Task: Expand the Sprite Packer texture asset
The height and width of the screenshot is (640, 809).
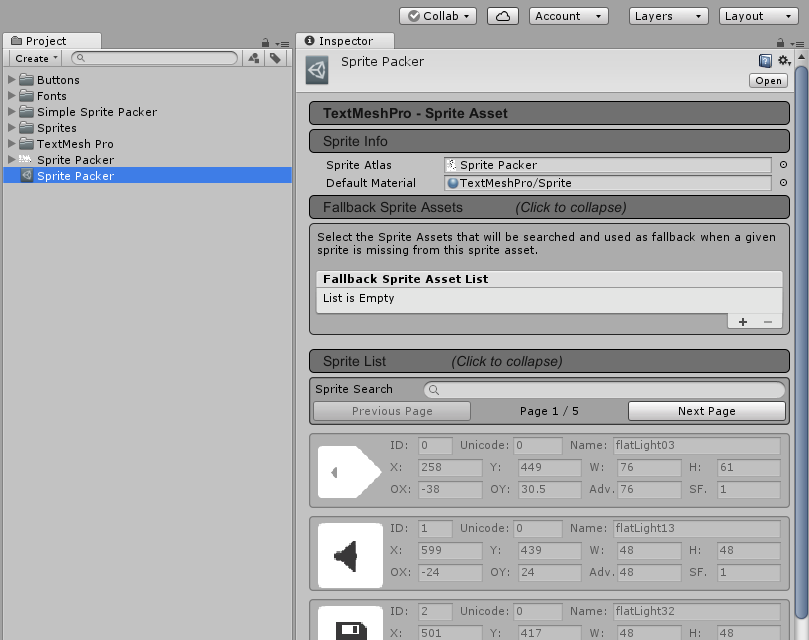Action: pyautogui.click(x=12, y=159)
